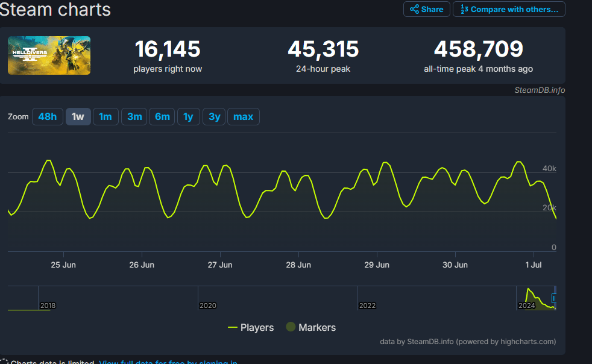
Task: Click the Share button
Action: pyautogui.click(x=426, y=9)
